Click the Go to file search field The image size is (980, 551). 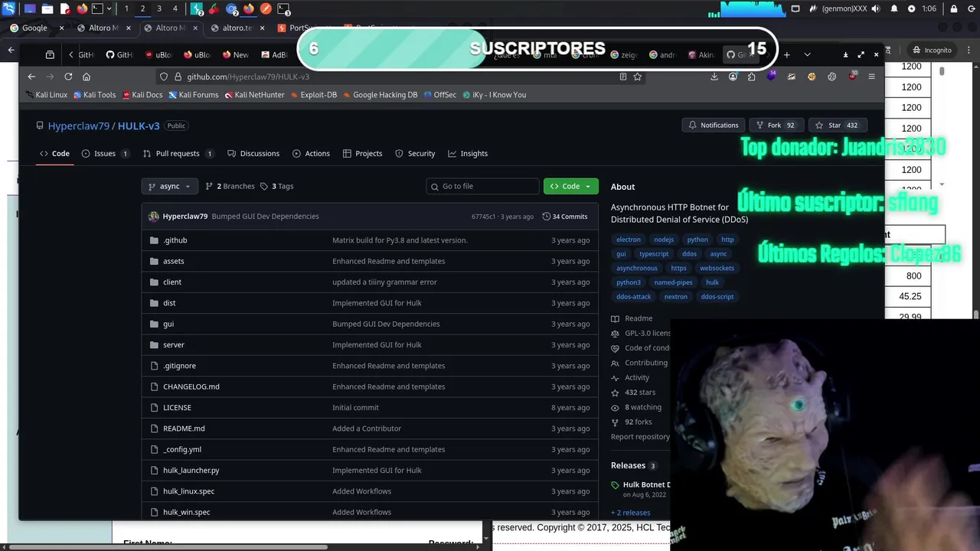coord(483,186)
